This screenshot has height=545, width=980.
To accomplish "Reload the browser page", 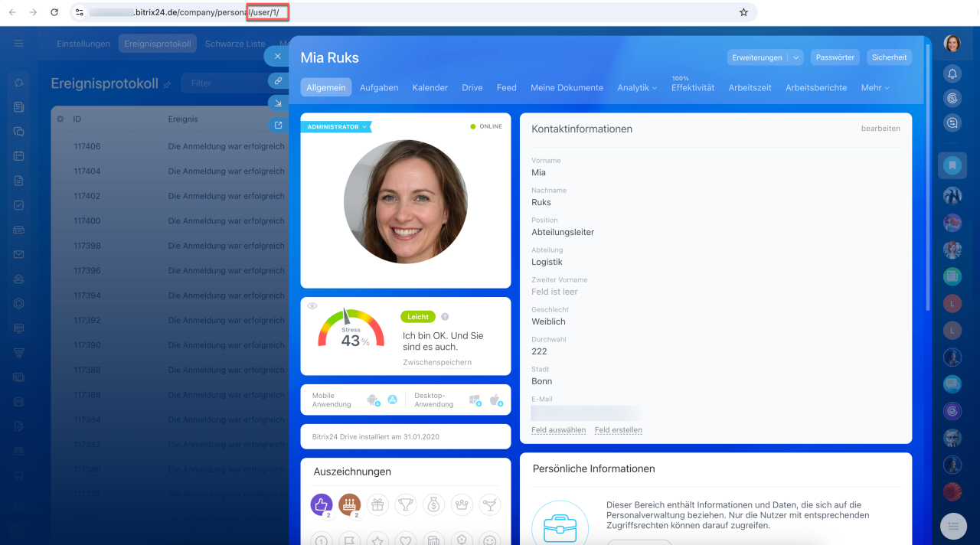I will coord(54,12).
